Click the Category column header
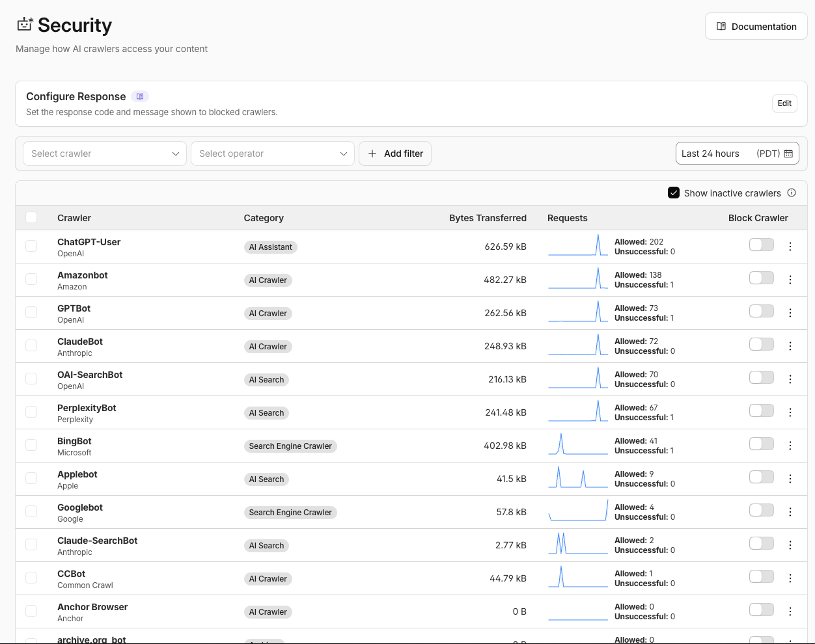The width and height of the screenshot is (815, 644). (264, 218)
